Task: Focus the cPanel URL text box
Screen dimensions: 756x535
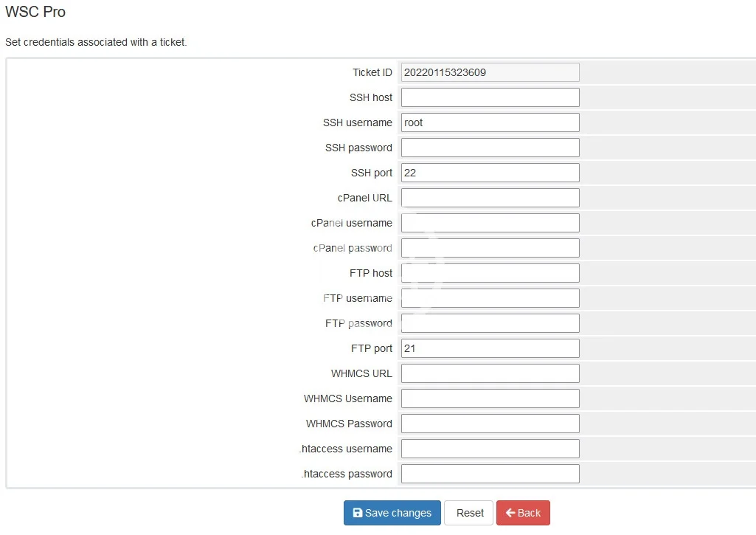Action: 490,198
